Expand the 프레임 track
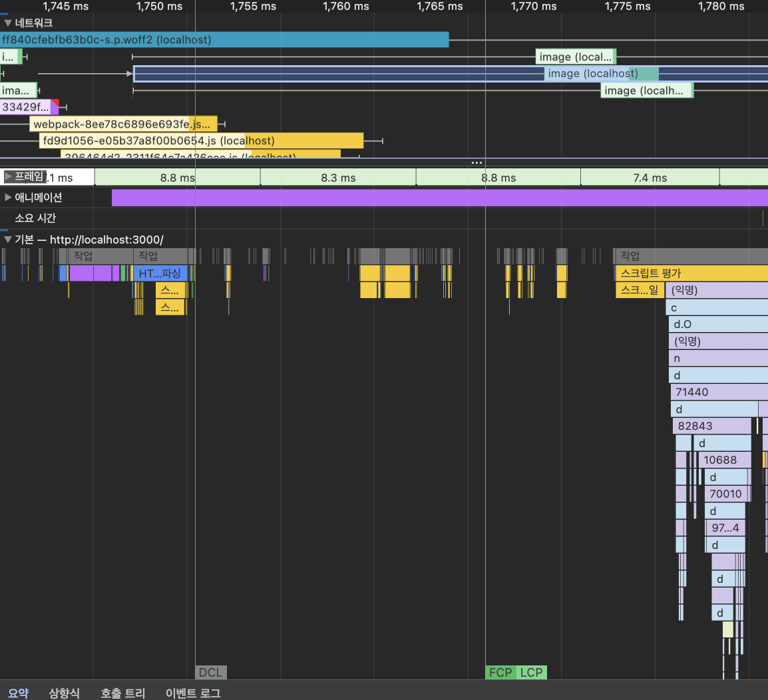The height and width of the screenshot is (700, 768). 9,177
